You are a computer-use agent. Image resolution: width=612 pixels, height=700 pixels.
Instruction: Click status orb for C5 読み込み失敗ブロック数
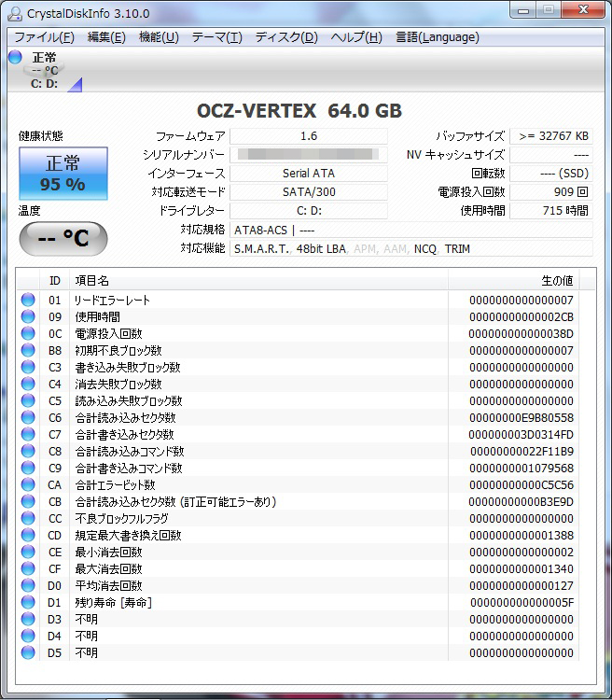point(28,400)
